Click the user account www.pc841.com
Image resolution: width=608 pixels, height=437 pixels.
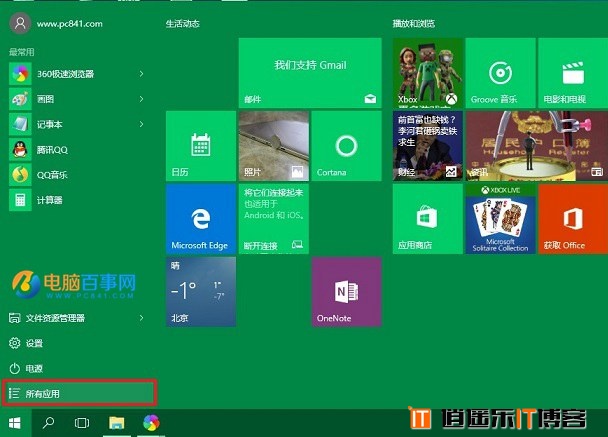[x=56, y=24]
